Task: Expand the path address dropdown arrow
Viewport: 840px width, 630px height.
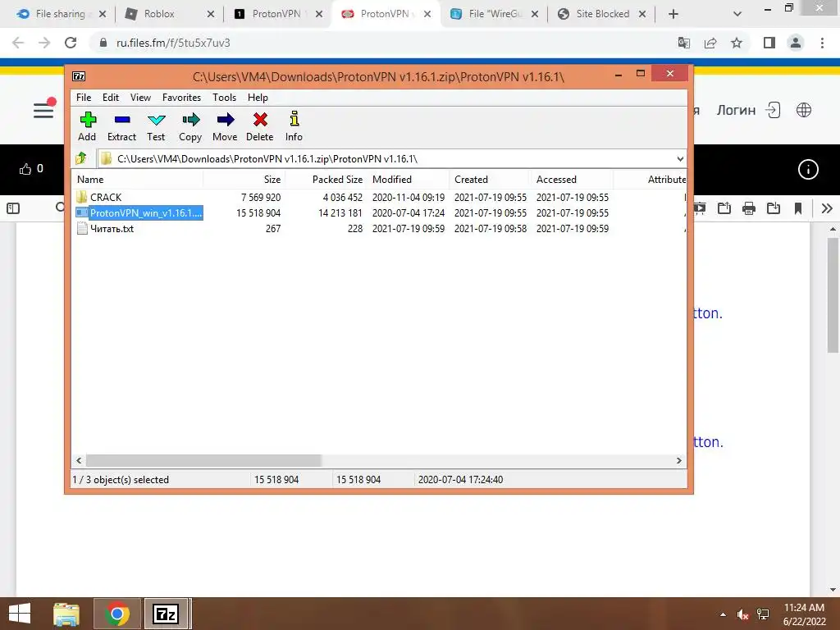Action: [680, 158]
